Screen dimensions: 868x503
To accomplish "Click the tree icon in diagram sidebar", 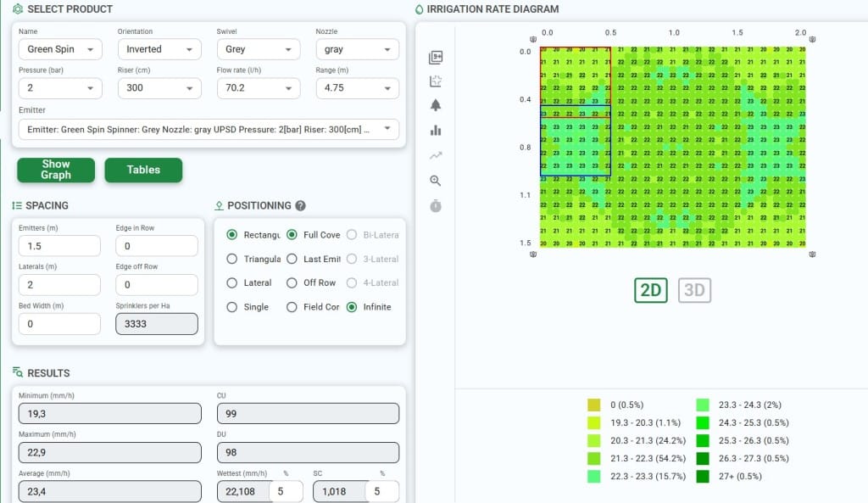I will (437, 105).
